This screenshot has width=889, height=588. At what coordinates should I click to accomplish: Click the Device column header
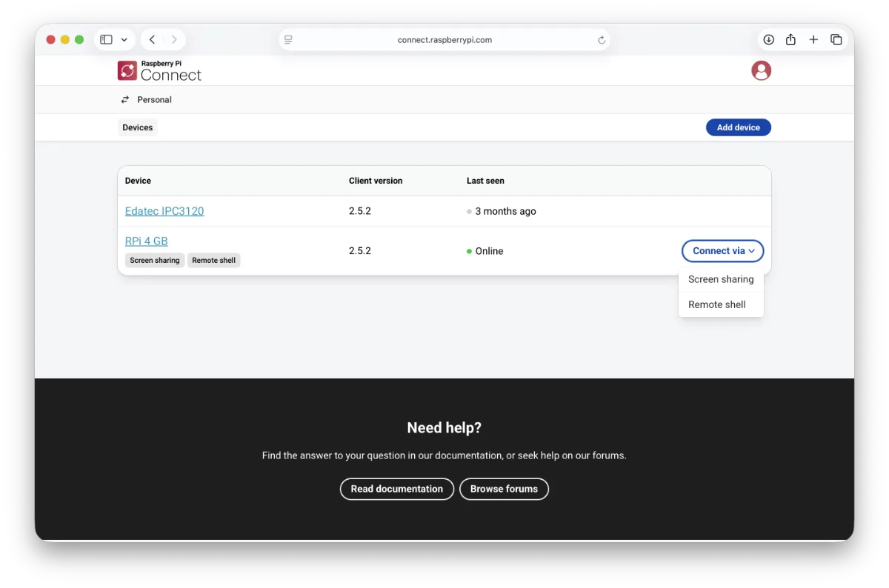(138, 181)
